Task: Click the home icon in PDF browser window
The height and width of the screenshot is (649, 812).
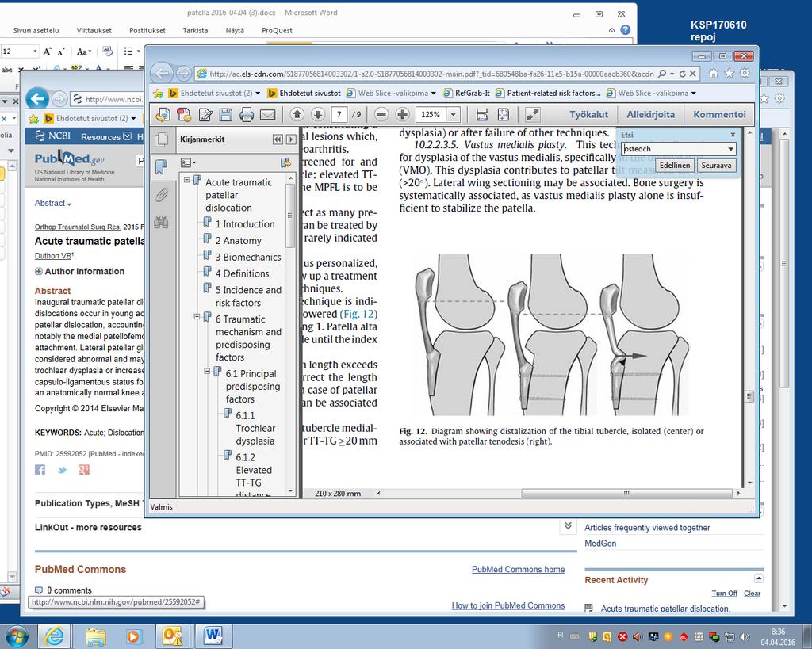Action: pyautogui.click(x=714, y=74)
